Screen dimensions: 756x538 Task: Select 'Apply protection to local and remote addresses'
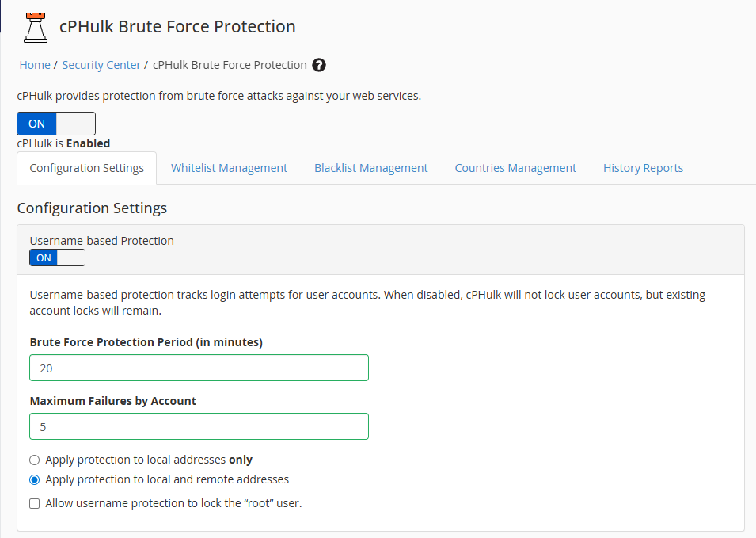coord(34,479)
